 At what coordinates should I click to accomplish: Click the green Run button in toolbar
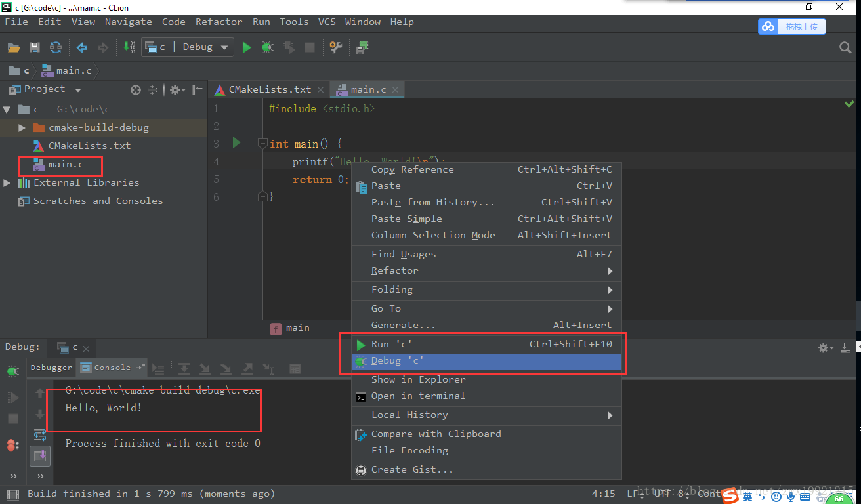coord(247,47)
